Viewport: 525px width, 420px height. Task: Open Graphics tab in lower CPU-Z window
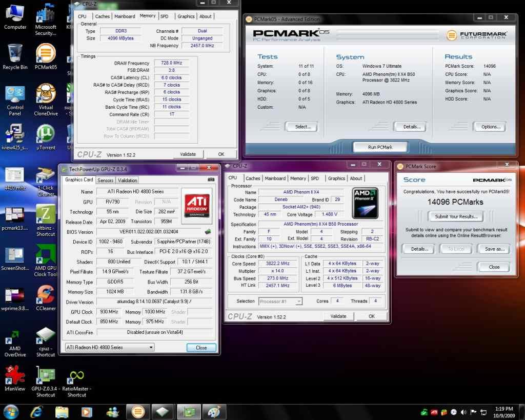point(336,178)
